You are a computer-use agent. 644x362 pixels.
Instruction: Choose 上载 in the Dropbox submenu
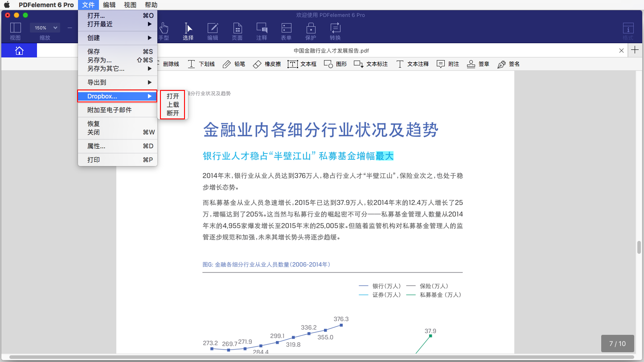(x=172, y=105)
